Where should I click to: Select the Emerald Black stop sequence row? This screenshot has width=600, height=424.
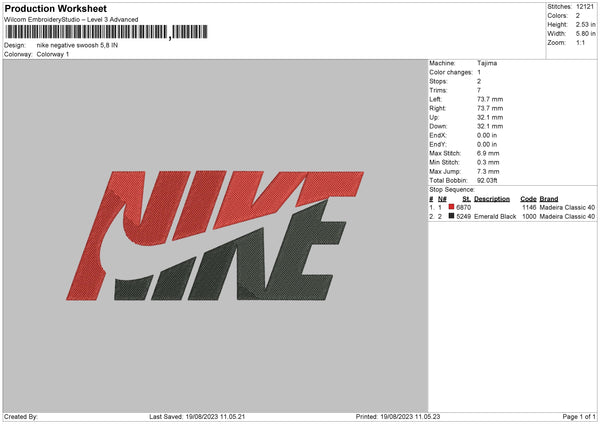(x=512, y=217)
